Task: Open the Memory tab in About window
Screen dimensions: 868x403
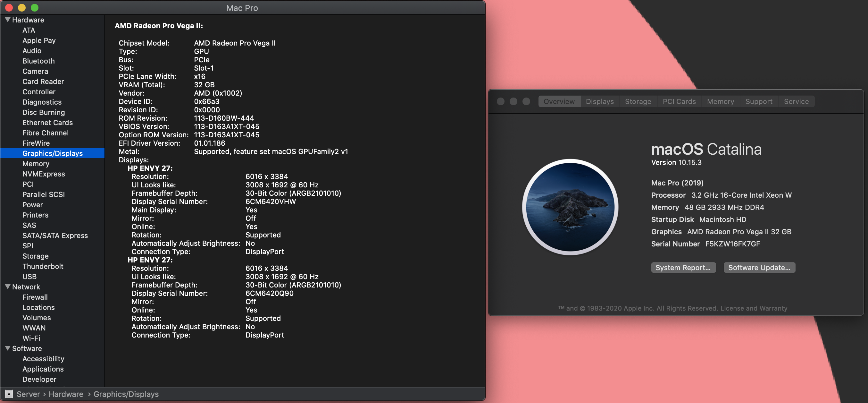Action: tap(720, 101)
